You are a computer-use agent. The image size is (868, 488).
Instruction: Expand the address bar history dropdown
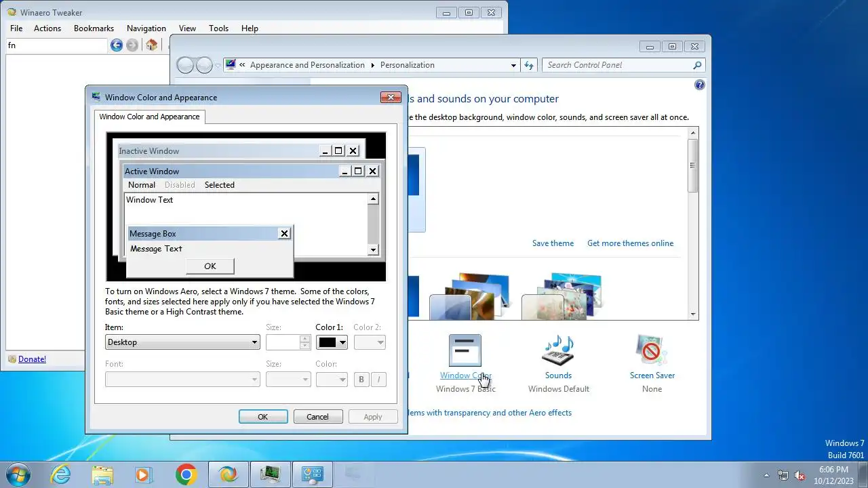[513, 65]
